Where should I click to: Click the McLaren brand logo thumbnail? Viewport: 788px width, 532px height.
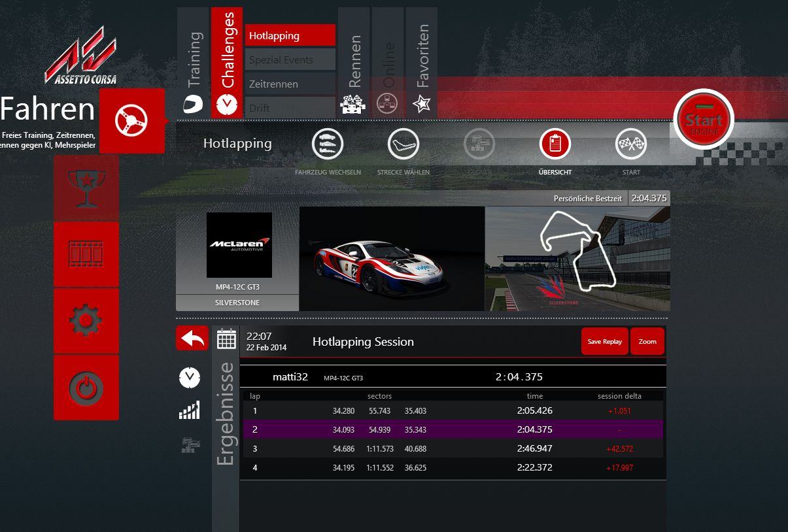click(239, 245)
